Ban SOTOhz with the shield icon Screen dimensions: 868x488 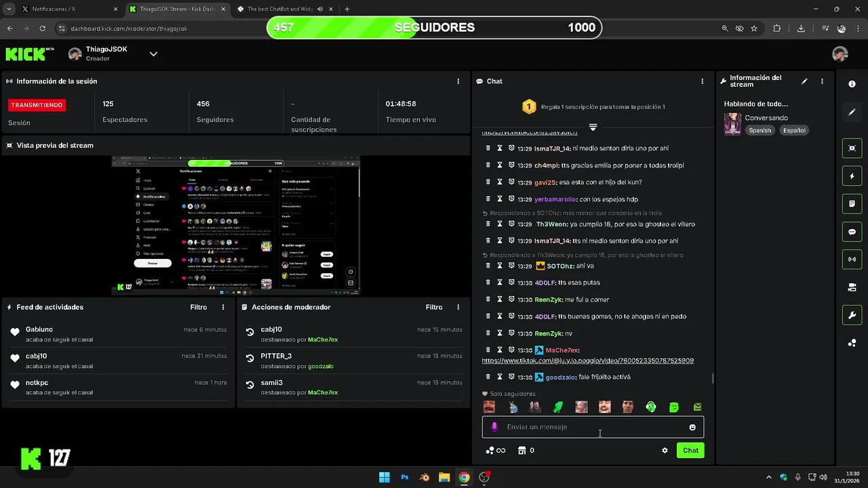point(511,266)
